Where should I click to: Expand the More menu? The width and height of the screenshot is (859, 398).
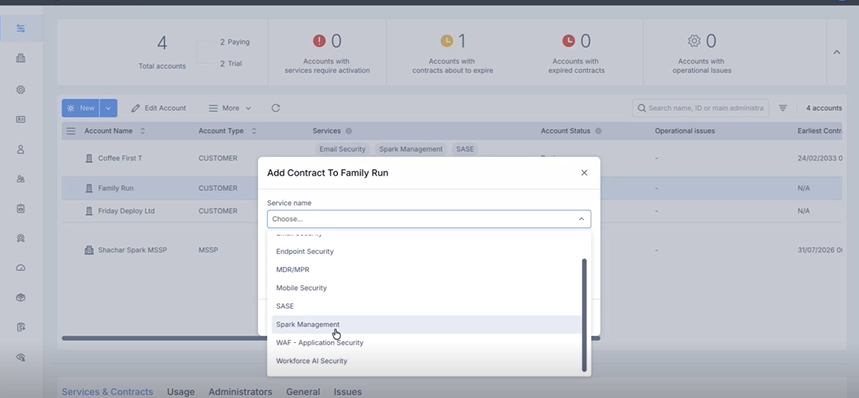(x=230, y=108)
